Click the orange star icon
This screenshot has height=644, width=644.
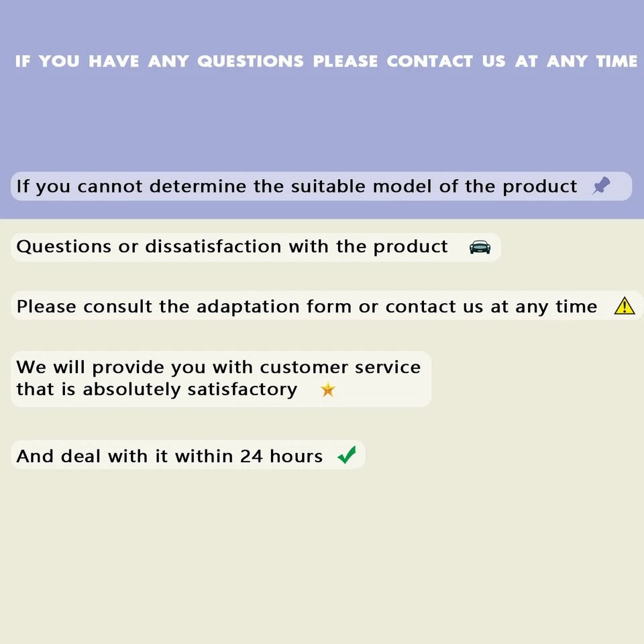pyautogui.click(x=328, y=389)
